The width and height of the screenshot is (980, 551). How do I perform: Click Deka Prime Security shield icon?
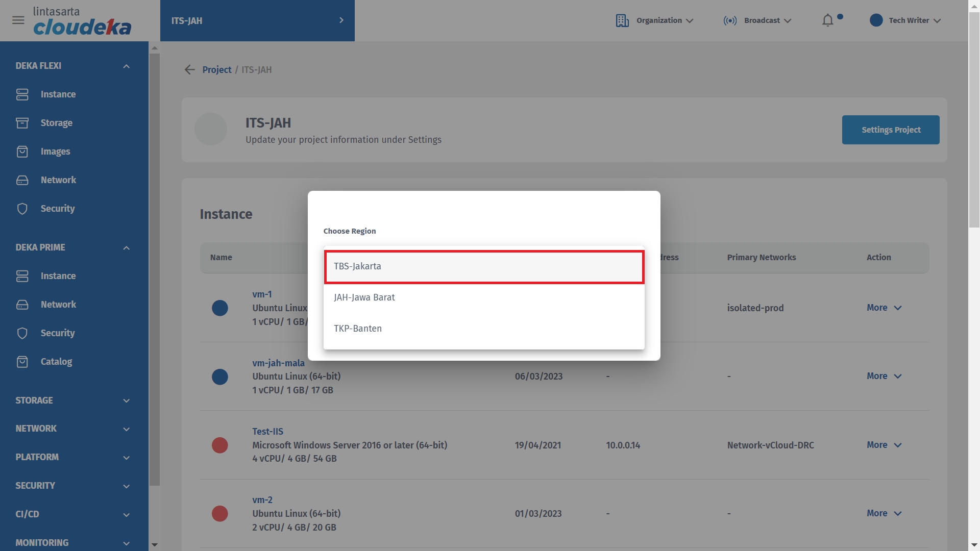point(22,333)
